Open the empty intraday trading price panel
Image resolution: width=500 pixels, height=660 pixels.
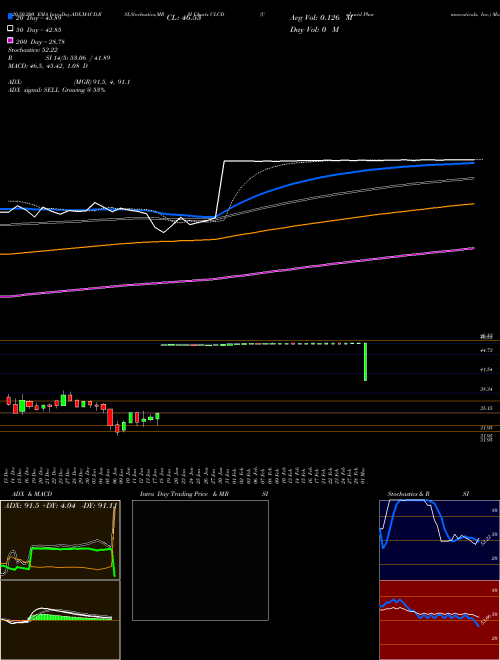[x=200, y=560]
